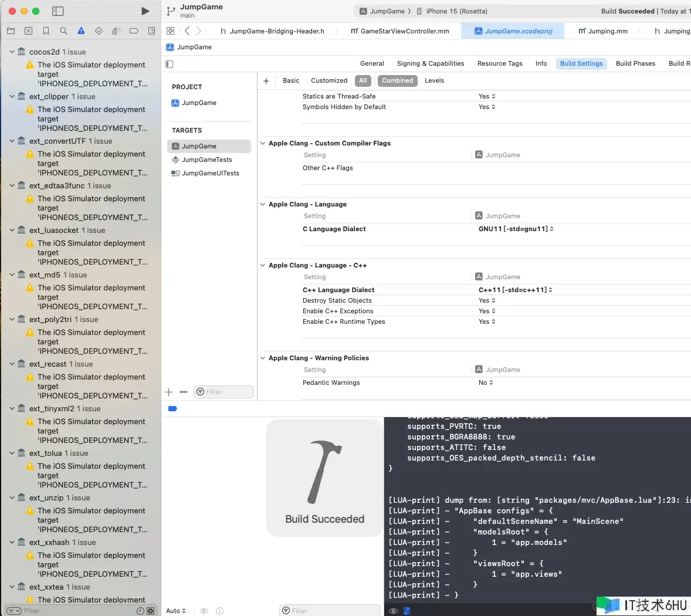The image size is (691, 616).
Task: Open the Auto variables scope popup
Action: pyautogui.click(x=176, y=611)
